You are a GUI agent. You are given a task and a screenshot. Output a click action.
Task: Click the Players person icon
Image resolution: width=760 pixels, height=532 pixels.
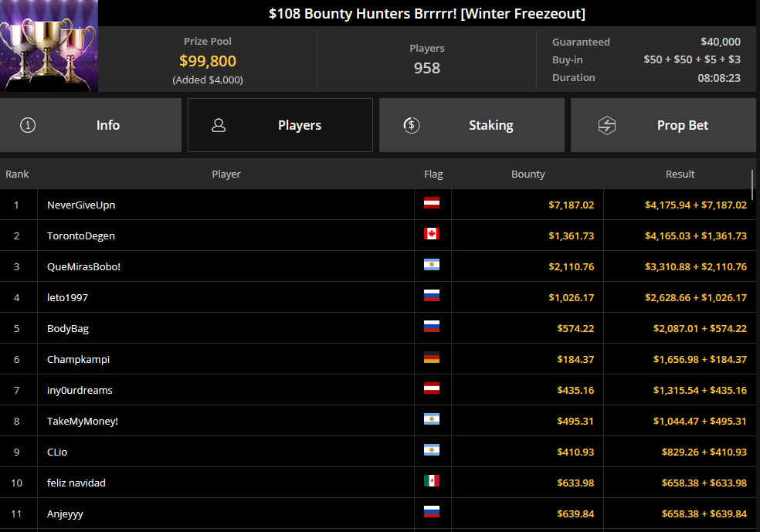click(219, 126)
